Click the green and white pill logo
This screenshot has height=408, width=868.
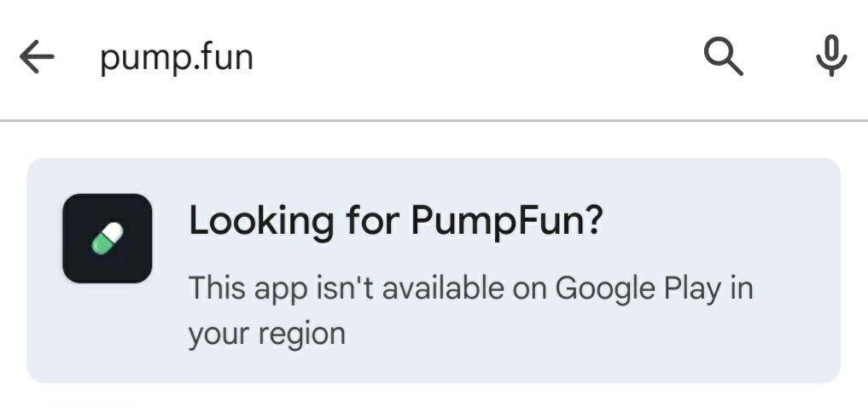pyautogui.click(x=108, y=239)
